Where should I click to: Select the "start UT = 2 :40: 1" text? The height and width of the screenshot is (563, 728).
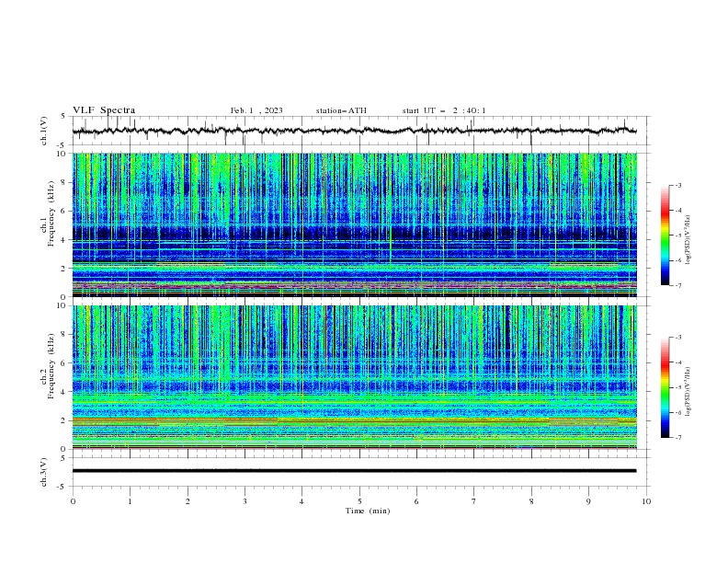[444, 110]
